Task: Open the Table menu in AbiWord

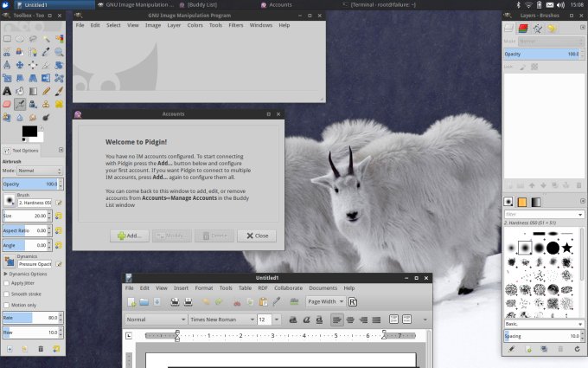Action: pyautogui.click(x=245, y=288)
